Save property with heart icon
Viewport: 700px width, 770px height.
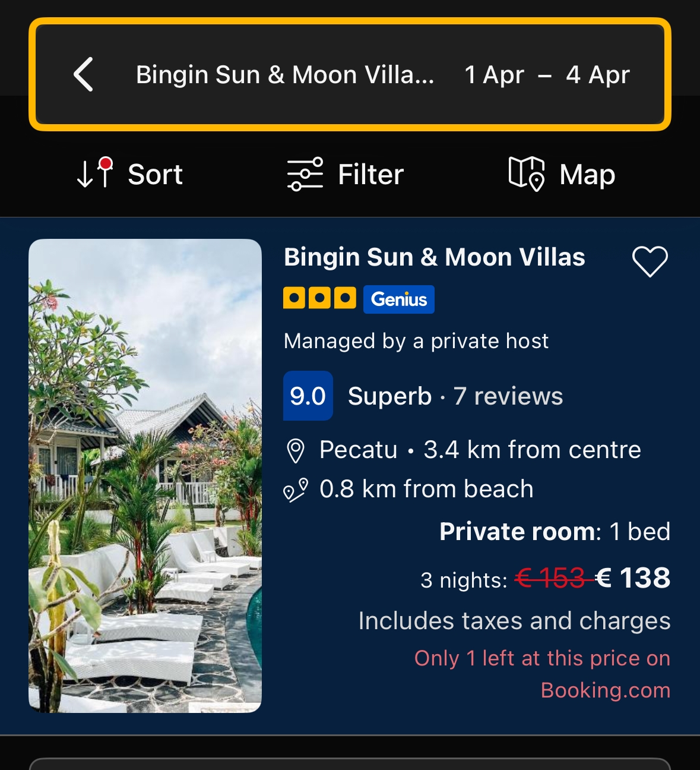click(x=650, y=261)
